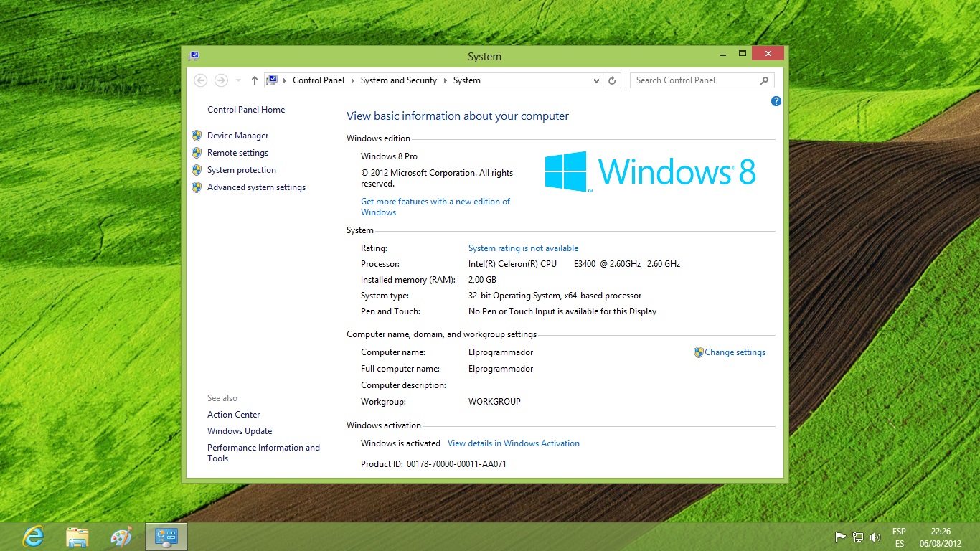Click the search magnifier icon

765,80
